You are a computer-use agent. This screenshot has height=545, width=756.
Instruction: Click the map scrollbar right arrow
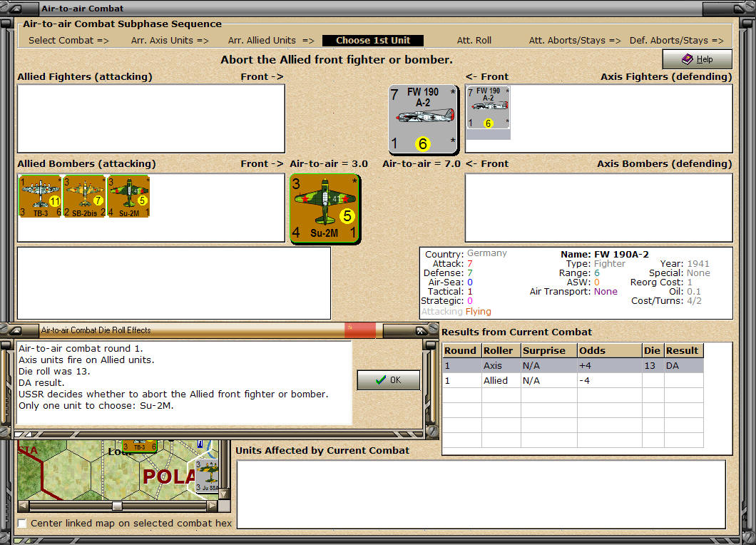212,506
